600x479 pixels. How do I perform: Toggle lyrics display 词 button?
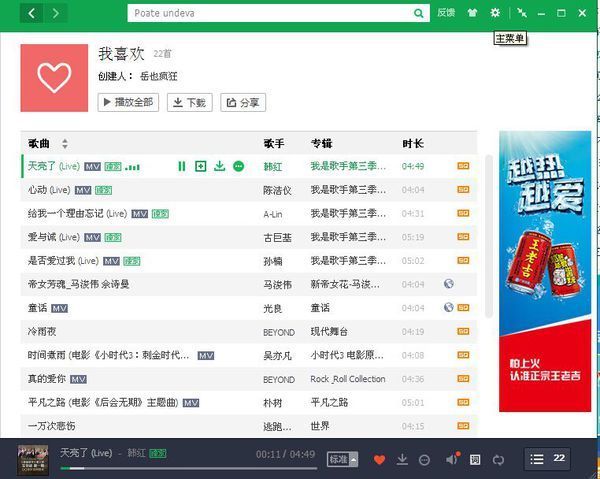475,459
